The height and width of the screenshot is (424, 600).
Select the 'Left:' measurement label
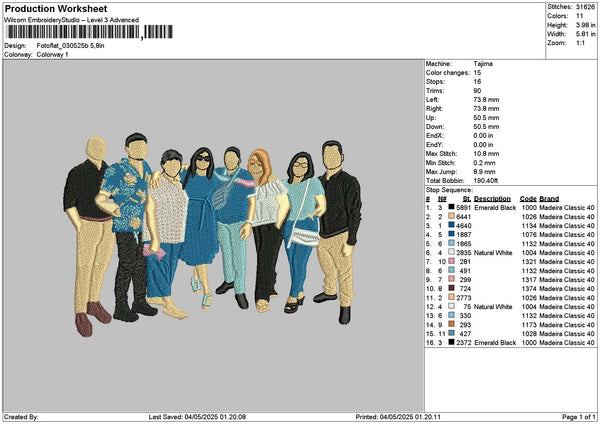point(432,99)
